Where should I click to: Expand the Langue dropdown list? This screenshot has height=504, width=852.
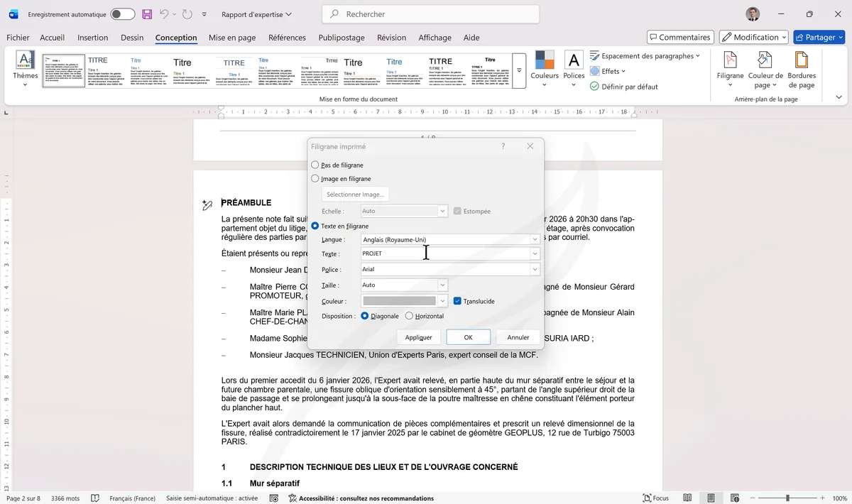(535, 240)
